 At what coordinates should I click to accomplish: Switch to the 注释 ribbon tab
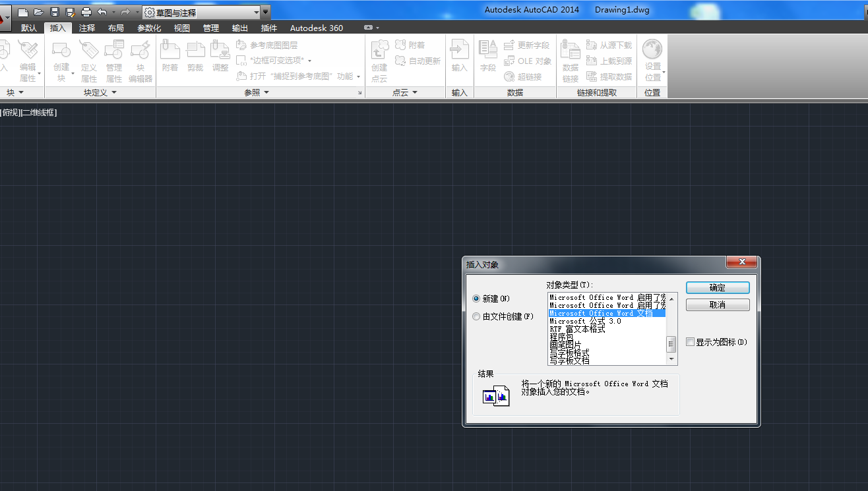click(x=87, y=28)
